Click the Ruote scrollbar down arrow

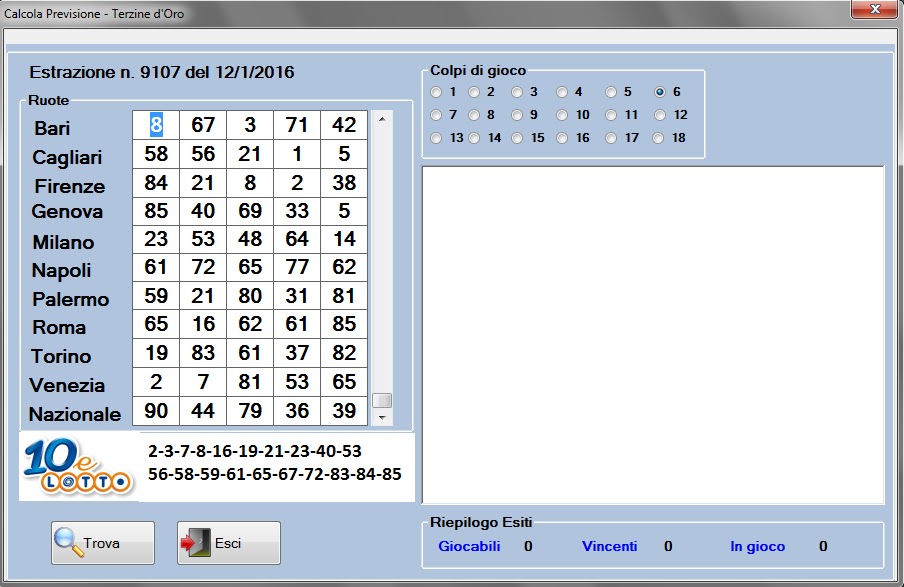(382, 417)
